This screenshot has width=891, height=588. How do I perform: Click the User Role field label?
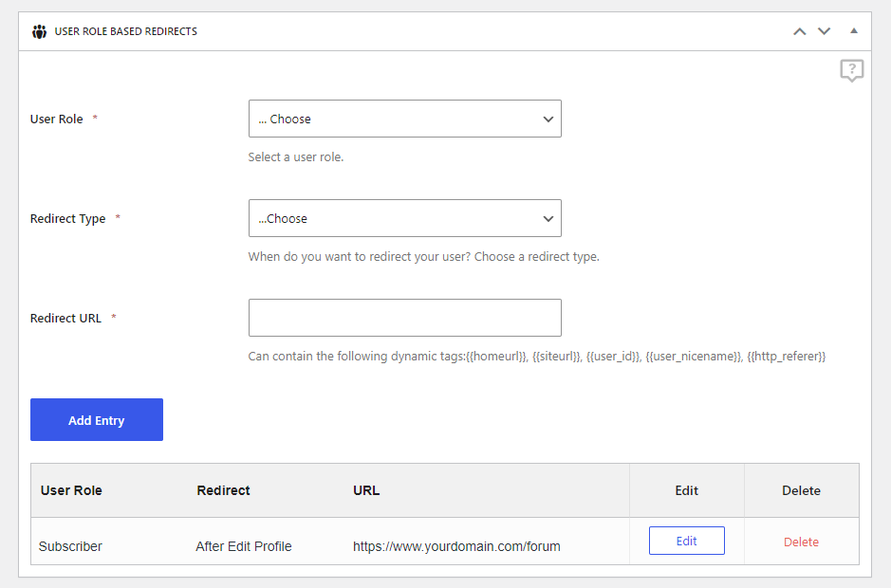coord(56,119)
